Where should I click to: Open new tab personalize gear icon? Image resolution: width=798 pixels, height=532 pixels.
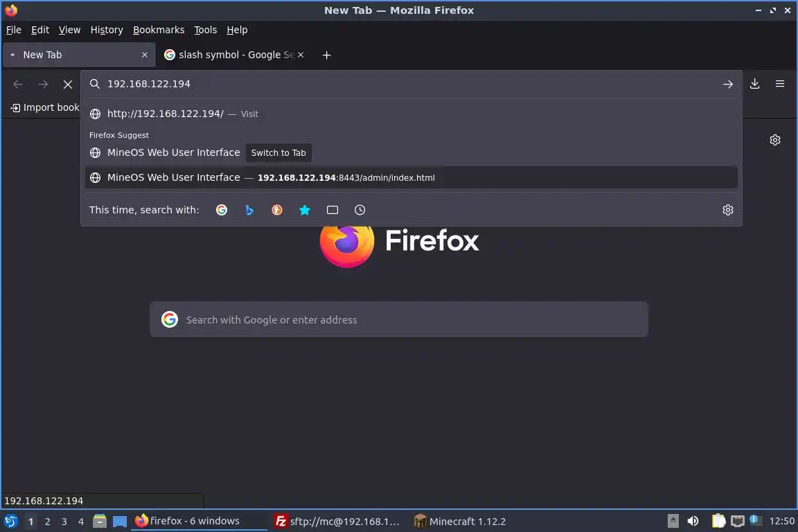tap(775, 139)
